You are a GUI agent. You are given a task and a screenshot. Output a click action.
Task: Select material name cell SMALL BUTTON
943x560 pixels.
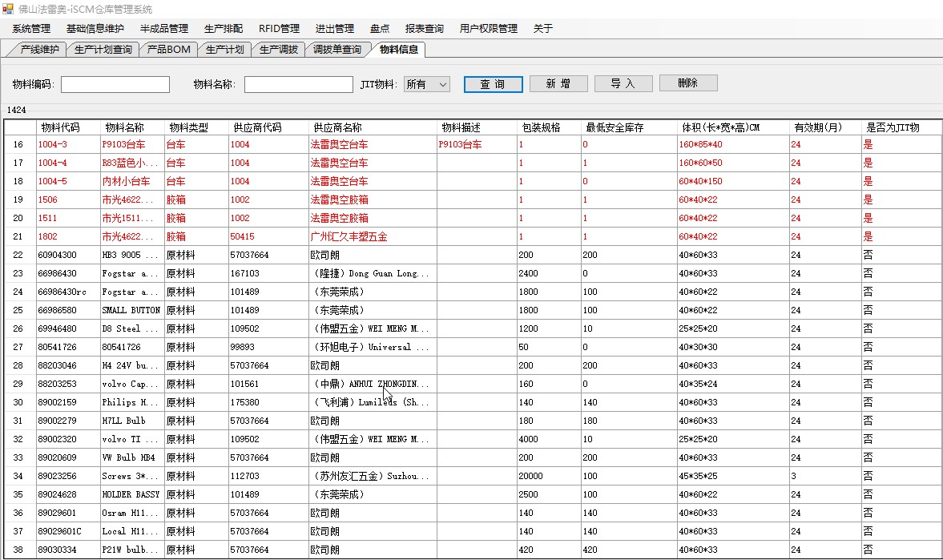point(132,310)
